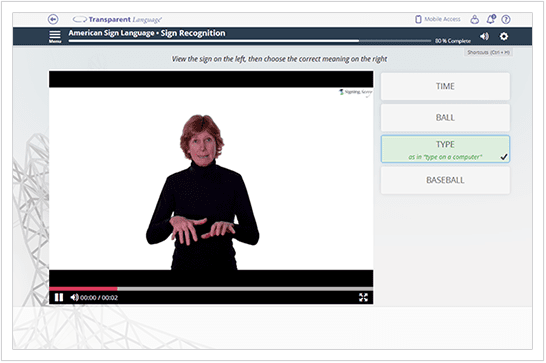Select the TYPE answer option

click(x=445, y=149)
